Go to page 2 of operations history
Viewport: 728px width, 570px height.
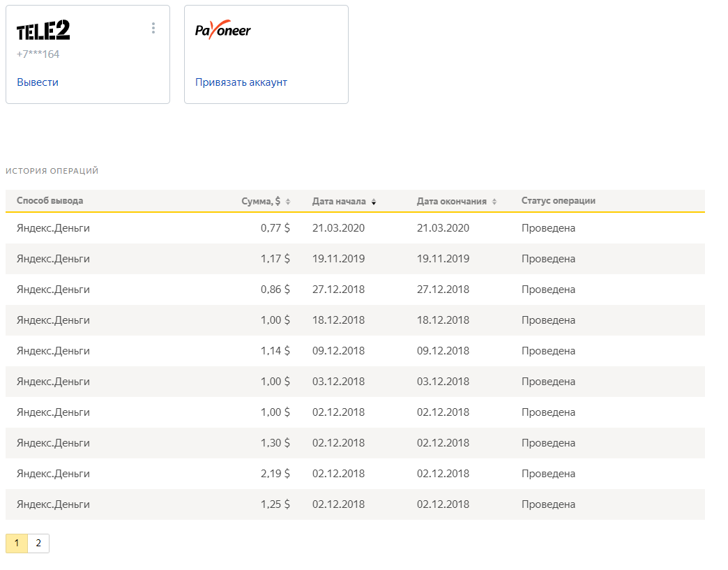tap(38, 543)
